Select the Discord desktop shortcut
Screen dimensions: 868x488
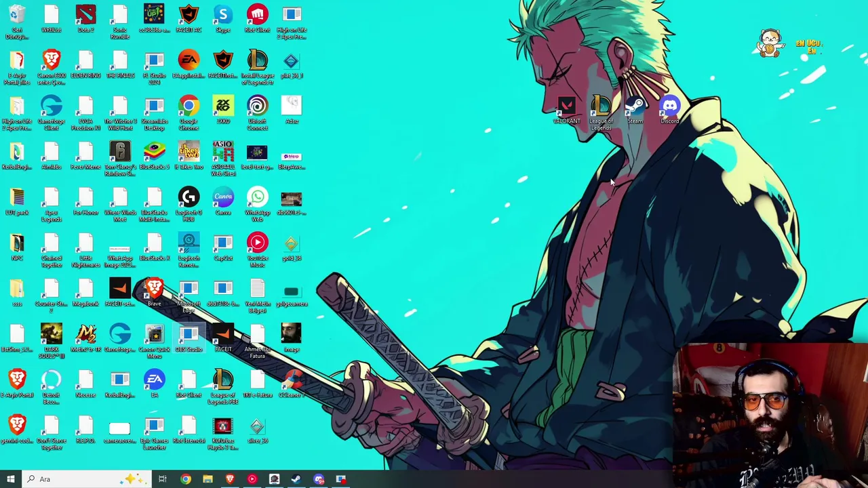[x=670, y=110]
